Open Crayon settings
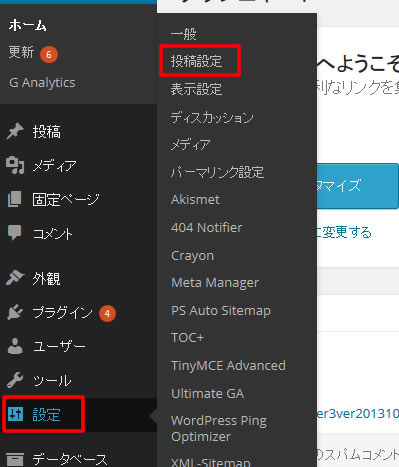399x467 pixels. tap(193, 256)
